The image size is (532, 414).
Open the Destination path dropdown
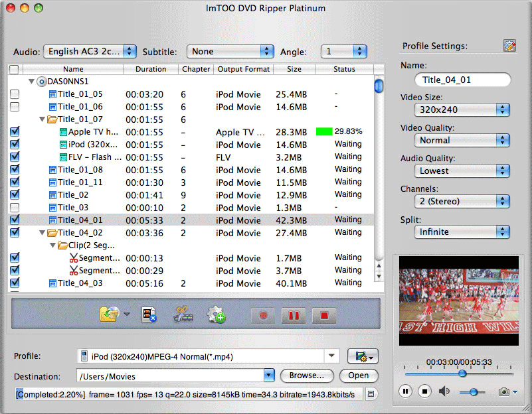269,376
